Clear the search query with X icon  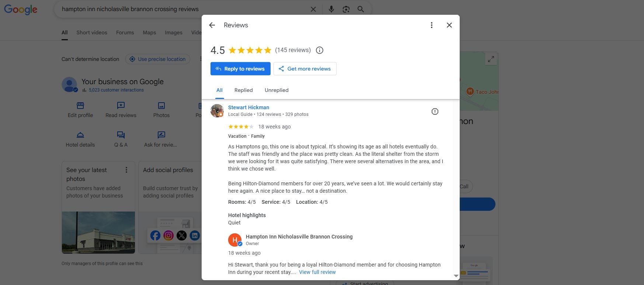pyautogui.click(x=313, y=9)
